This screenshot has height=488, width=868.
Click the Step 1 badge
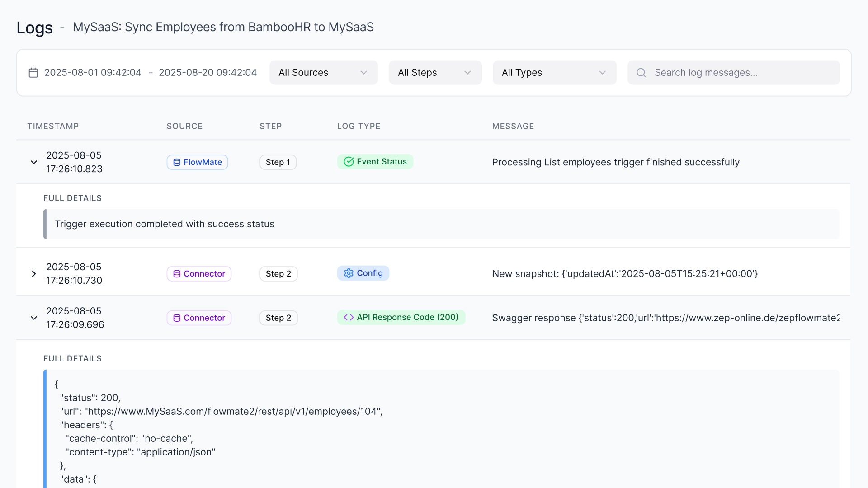(278, 162)
